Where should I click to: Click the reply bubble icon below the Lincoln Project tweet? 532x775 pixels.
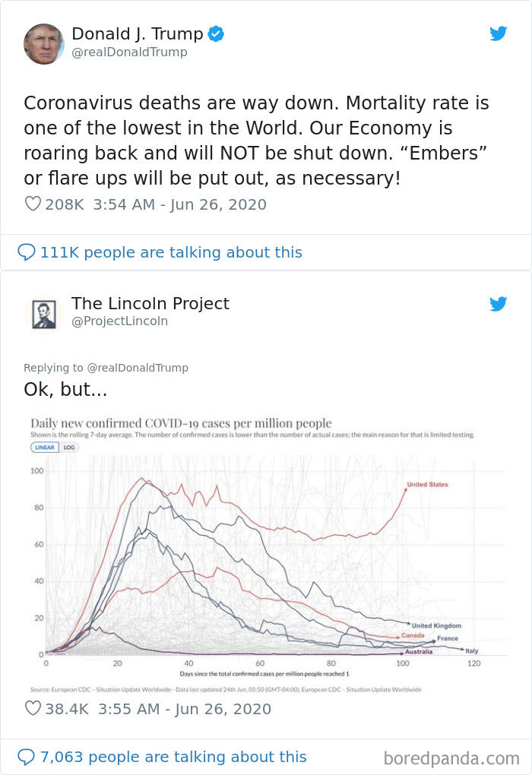pos(25,756)
